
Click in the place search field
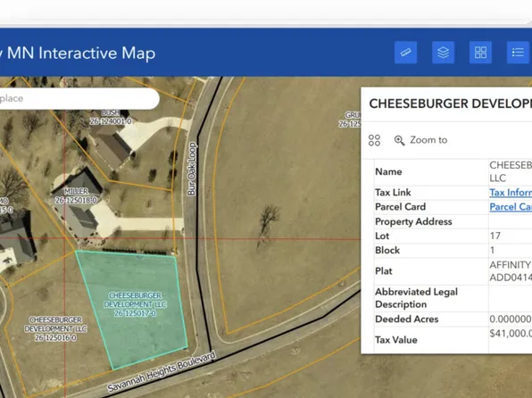click(78, 99)
